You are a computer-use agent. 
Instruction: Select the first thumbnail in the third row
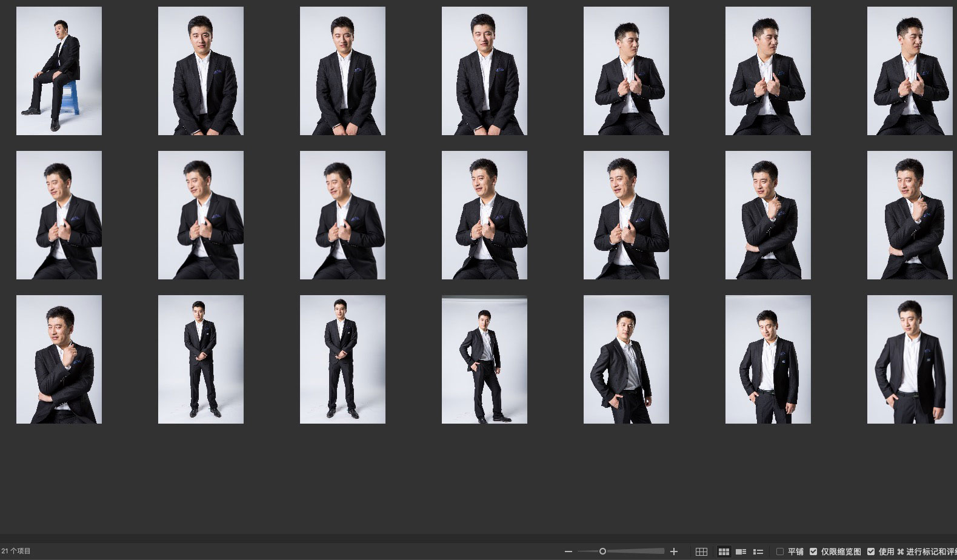pos(59,359)
